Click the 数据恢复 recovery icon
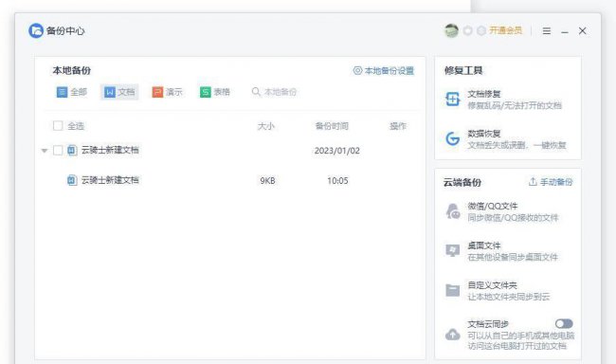616x364 pixels. [452, 138]
